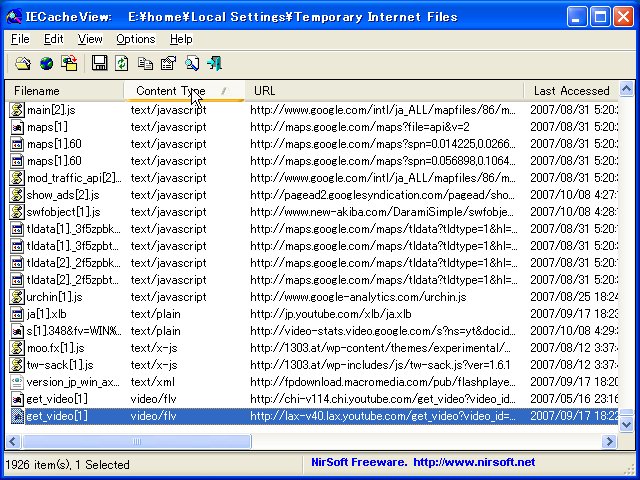Select the maps[1].60 row with spn=0.014225 URL

[x=313, y=144]
